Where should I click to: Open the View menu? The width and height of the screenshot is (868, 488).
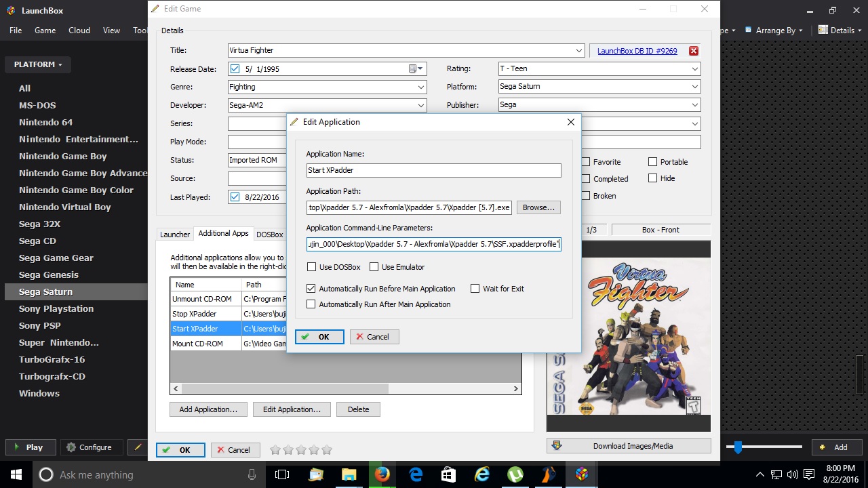(x=111, y=30)
